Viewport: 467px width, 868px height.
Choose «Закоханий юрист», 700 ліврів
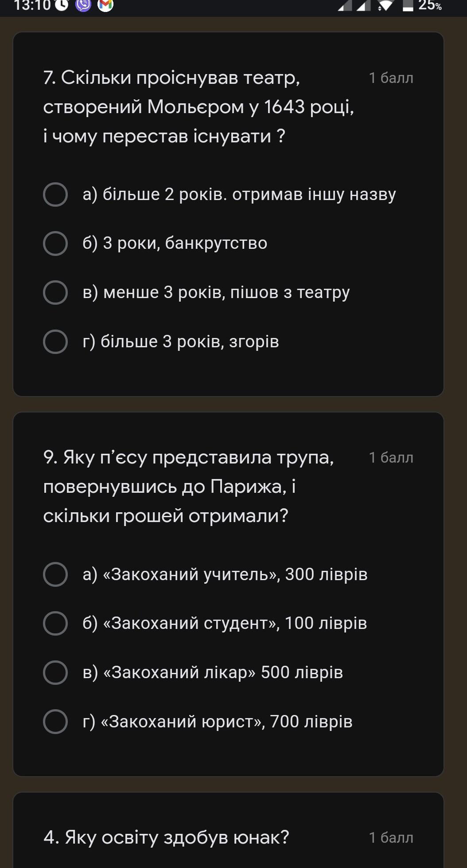click(x=198, y=722)
